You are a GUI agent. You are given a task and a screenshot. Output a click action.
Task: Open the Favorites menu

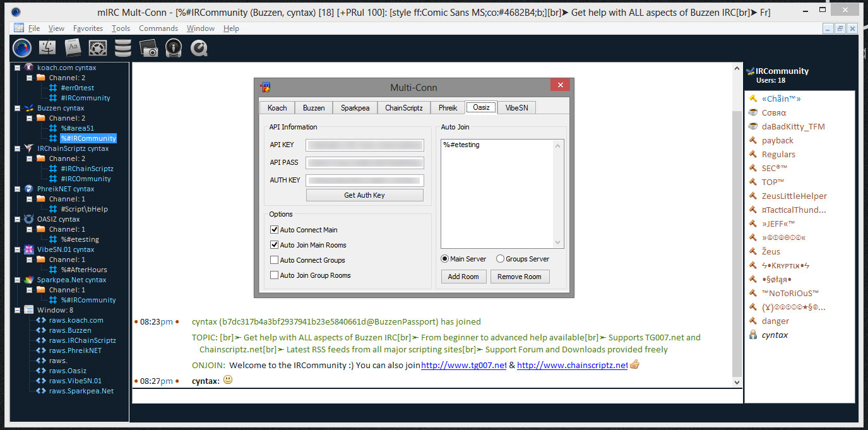click(x=88, y=28)
